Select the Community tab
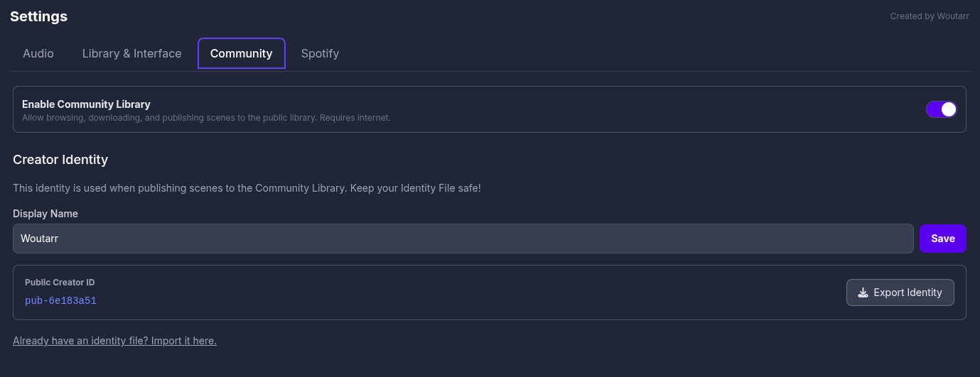This screenshot has height=377, width=980. pos(241,53)
